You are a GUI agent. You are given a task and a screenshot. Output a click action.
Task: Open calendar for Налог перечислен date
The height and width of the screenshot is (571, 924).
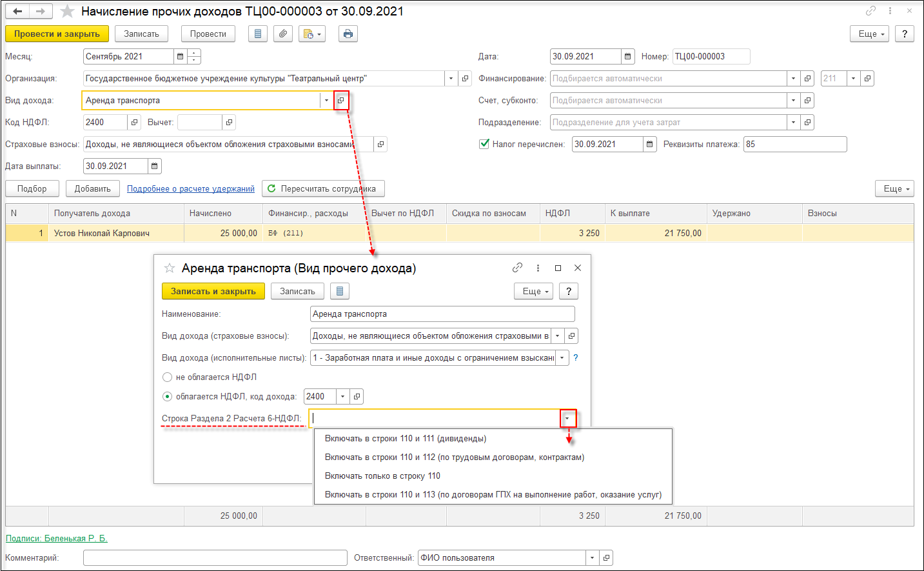point(649,145)
